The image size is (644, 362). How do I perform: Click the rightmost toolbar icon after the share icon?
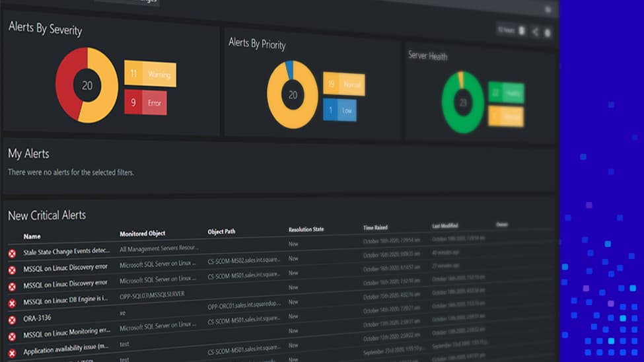tap(548, 32)
